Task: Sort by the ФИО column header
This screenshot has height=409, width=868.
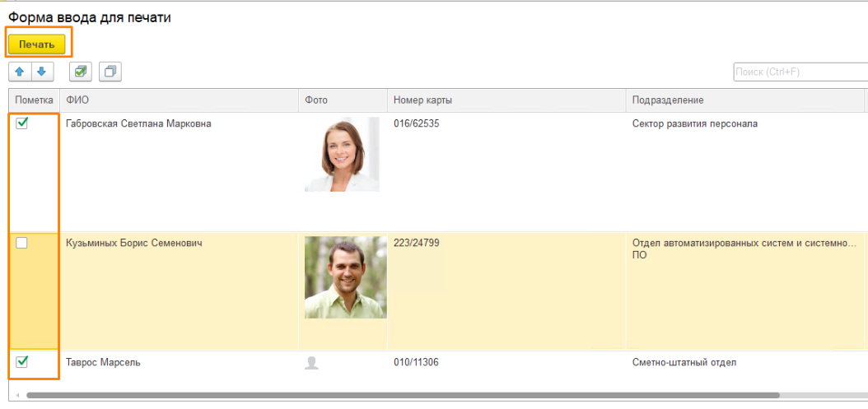Action: 178,100
